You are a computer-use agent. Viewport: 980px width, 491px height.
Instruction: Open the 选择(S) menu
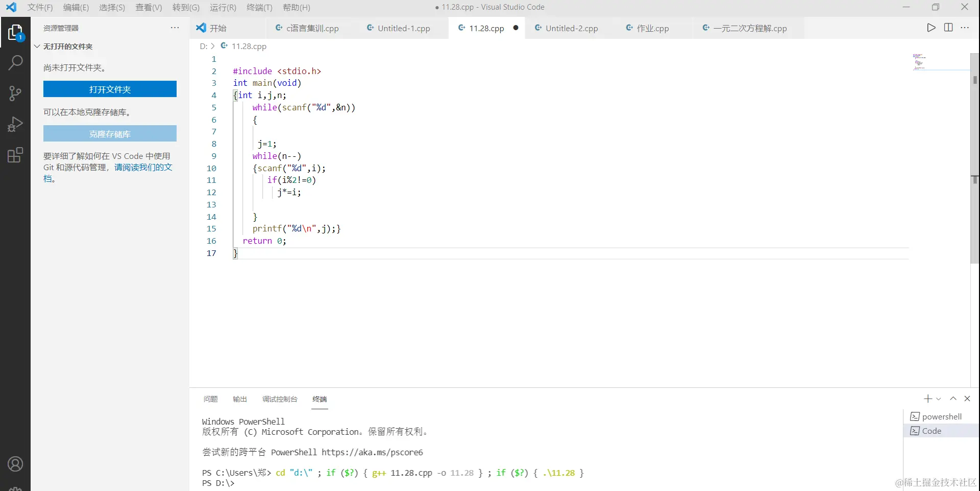(112, 7)
